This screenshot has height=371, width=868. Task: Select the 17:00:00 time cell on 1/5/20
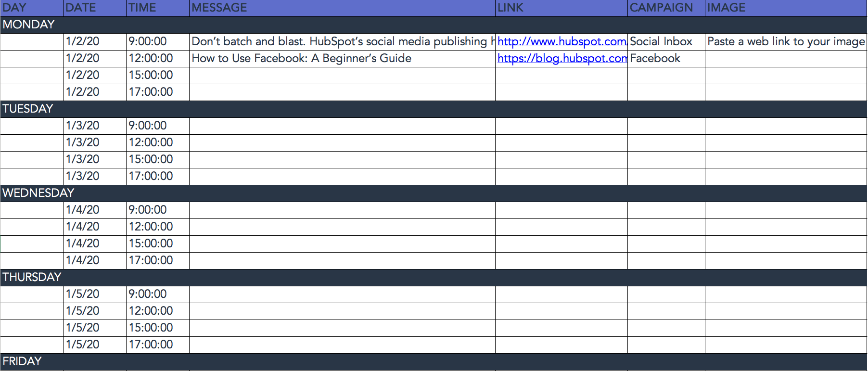point(158,345)
